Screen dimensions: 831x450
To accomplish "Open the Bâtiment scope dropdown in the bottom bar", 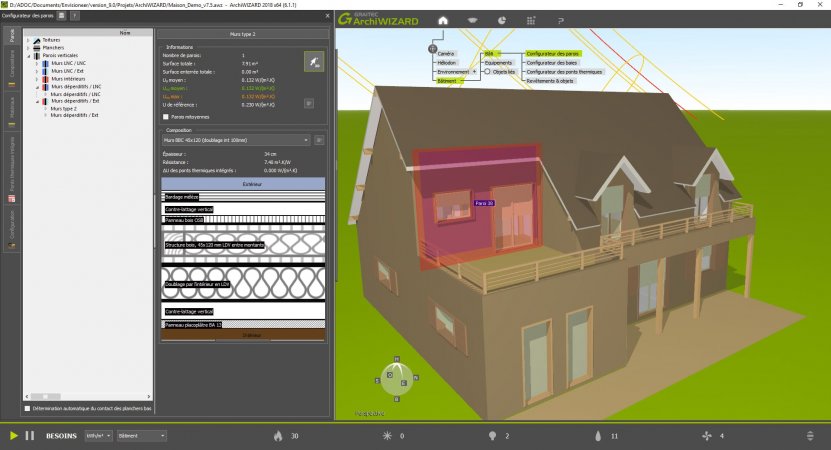I will click(x=142, y=436).
